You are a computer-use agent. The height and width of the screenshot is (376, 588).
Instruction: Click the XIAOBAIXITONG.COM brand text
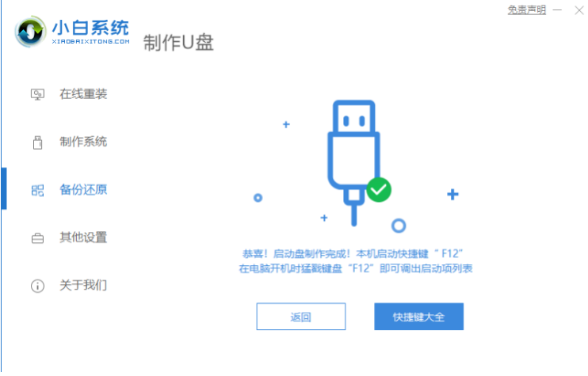[91, 42]
